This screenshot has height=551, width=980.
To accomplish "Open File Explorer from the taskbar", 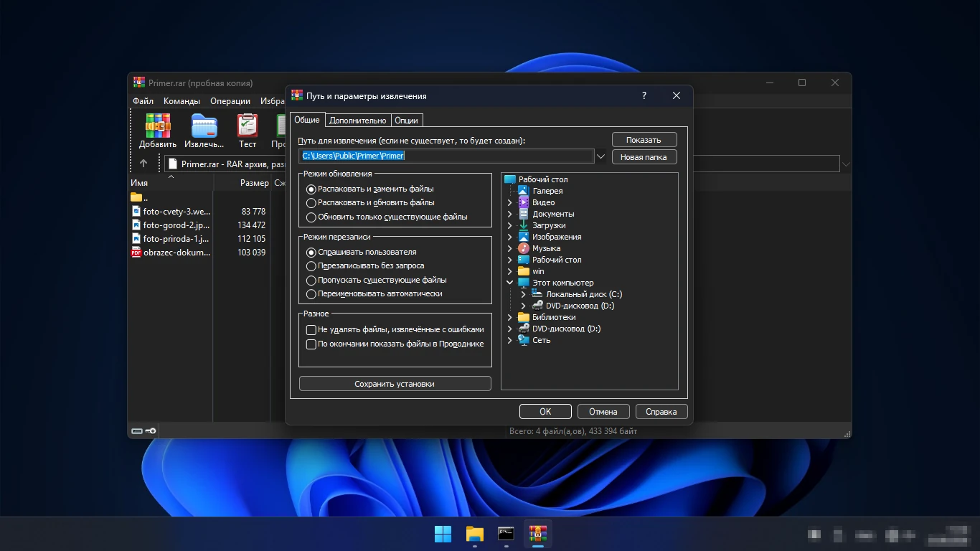I will (475, 534).
